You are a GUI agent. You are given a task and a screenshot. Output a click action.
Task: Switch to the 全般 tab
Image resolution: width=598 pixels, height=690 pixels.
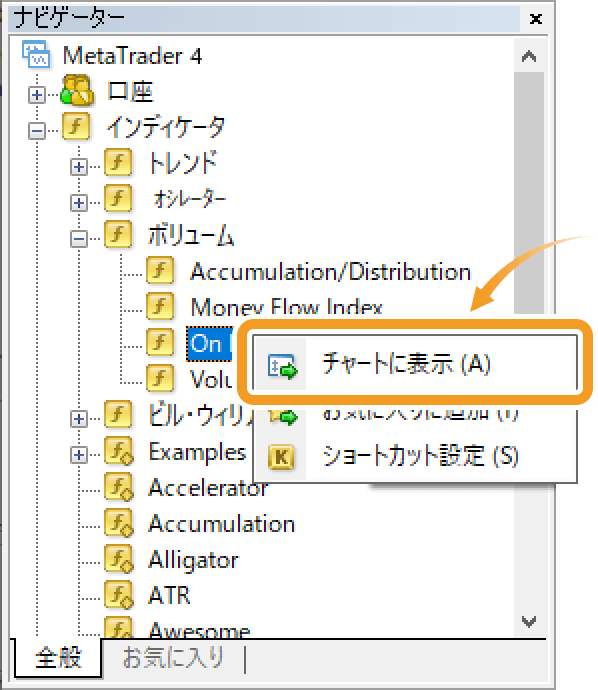tap(58, 658)
